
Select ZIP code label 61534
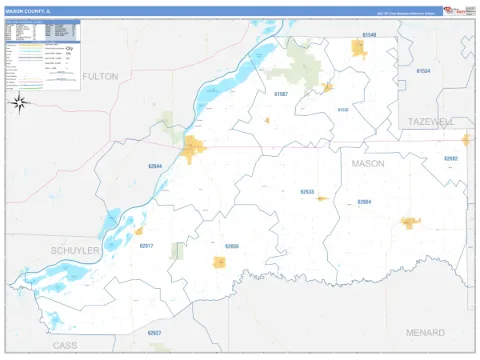(x=423, y=71)
